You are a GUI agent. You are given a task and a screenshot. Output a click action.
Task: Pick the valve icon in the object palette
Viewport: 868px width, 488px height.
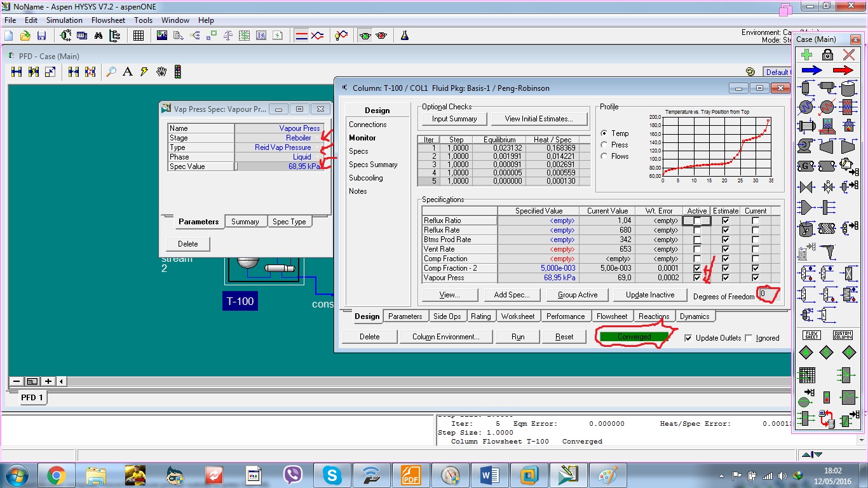pos(804,186)
